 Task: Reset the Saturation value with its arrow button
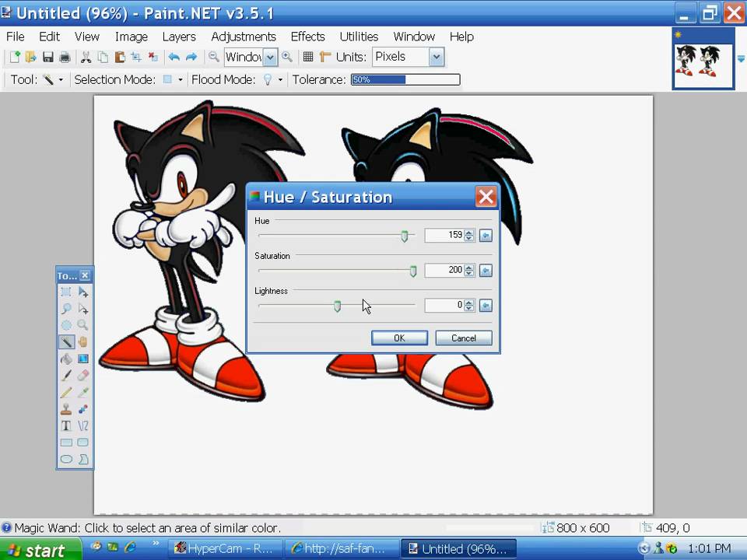486,271
